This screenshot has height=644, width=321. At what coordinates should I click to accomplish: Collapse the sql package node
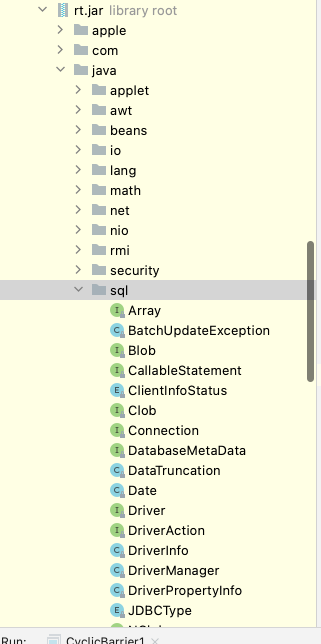click(78, 290)
